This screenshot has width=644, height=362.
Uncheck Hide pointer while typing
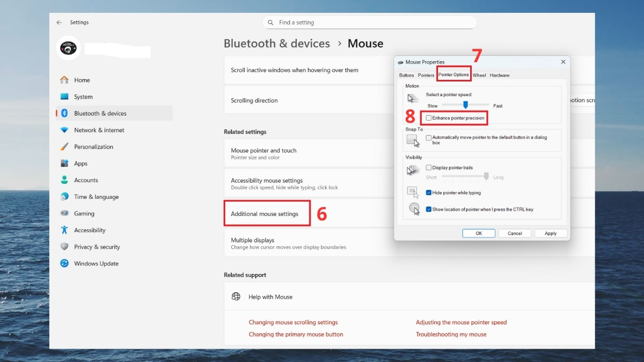click(x=429, y=193)
